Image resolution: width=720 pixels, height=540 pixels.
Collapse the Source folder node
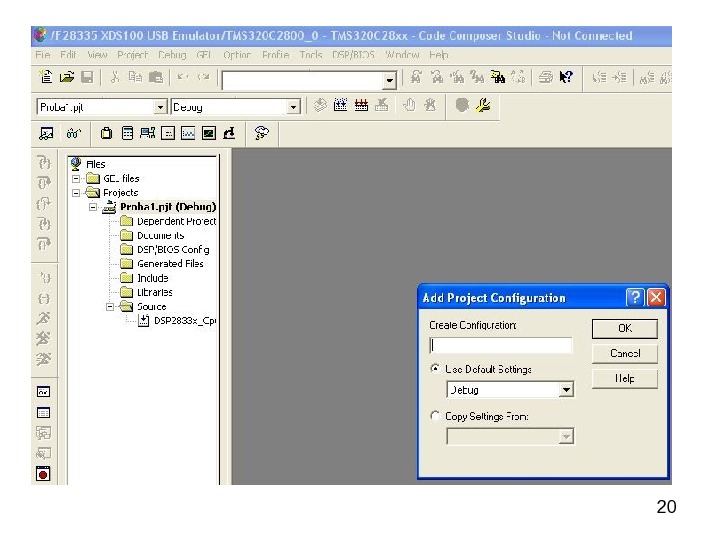110,306
